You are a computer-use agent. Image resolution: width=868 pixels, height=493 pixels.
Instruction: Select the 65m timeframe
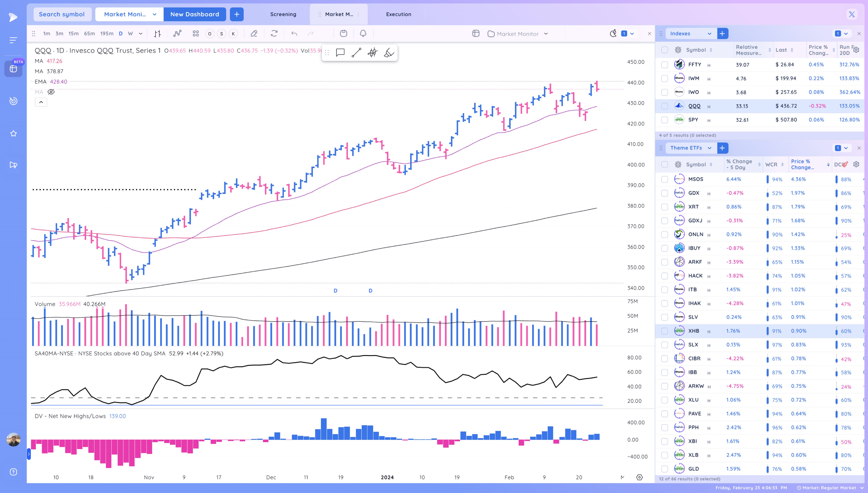tap(89, 33)
